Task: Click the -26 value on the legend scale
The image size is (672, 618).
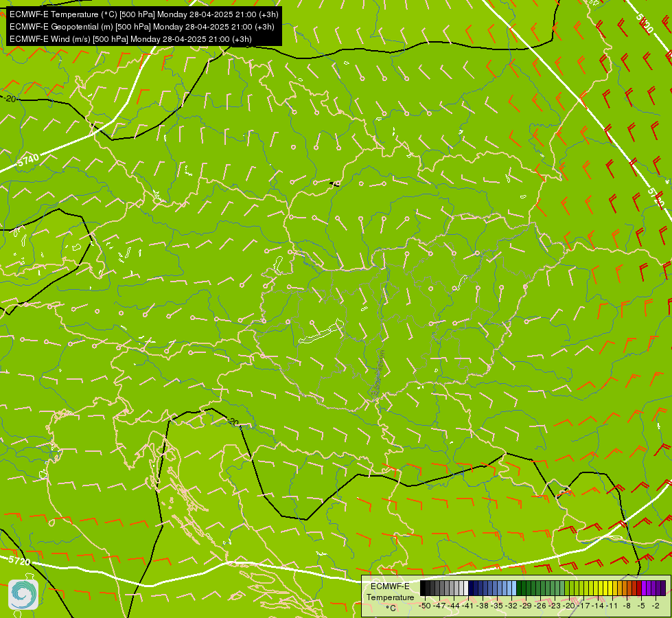Action: click(x=540, y=606)
